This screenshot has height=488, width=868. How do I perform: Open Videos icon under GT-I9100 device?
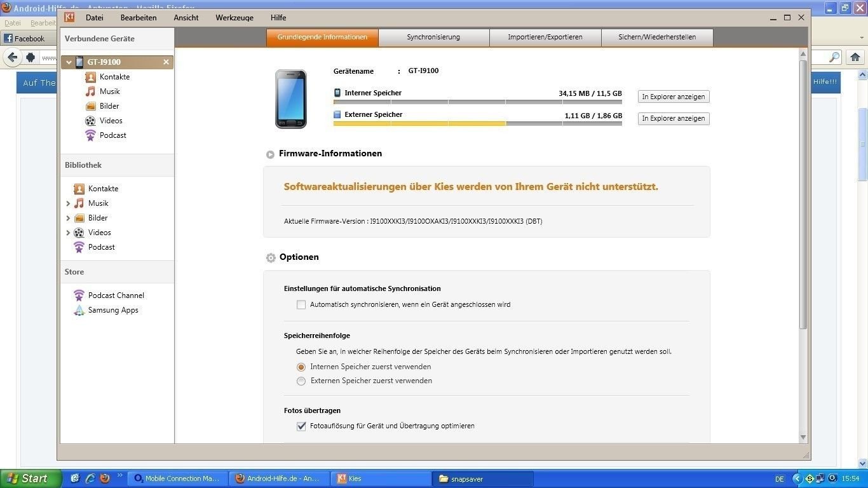click(90, 121)
